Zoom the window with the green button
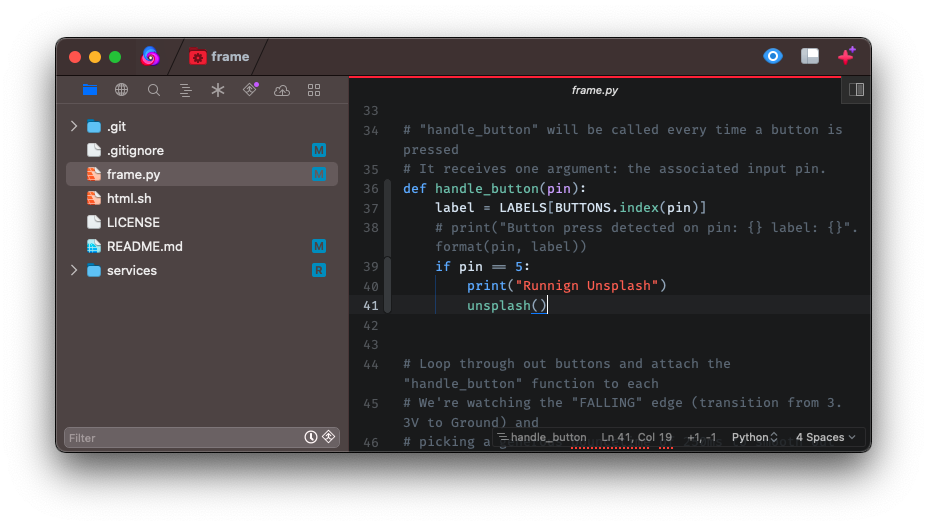This screenshot has height=526, width=927. click(x=115, y=57)
